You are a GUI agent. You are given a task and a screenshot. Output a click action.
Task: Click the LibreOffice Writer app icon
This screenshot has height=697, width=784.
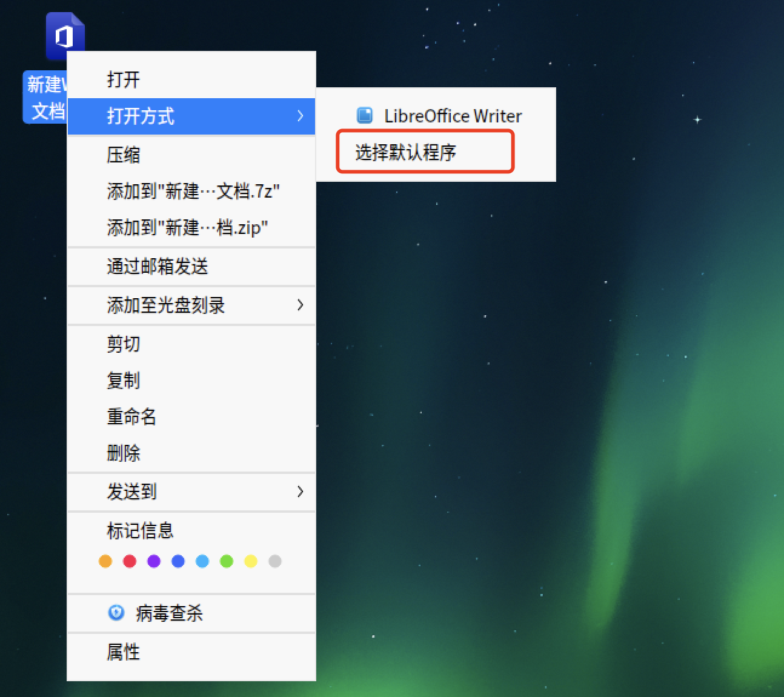(365, 115)
